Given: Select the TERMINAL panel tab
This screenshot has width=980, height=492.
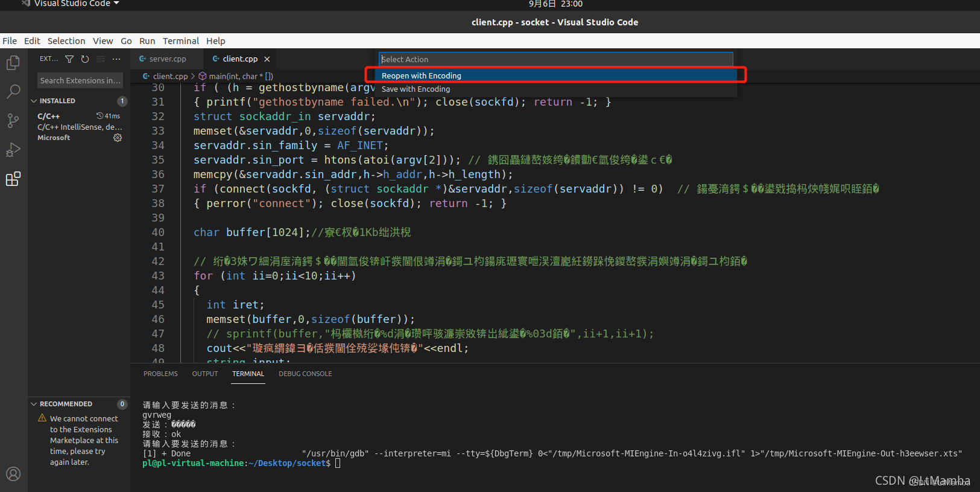Looking at the screenshot, I should [x=248, y=374].
